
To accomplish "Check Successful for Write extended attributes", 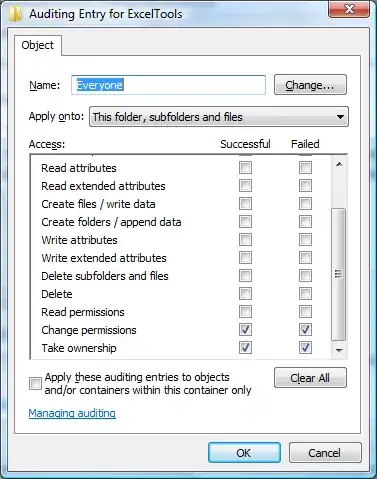I will (245, 258).
